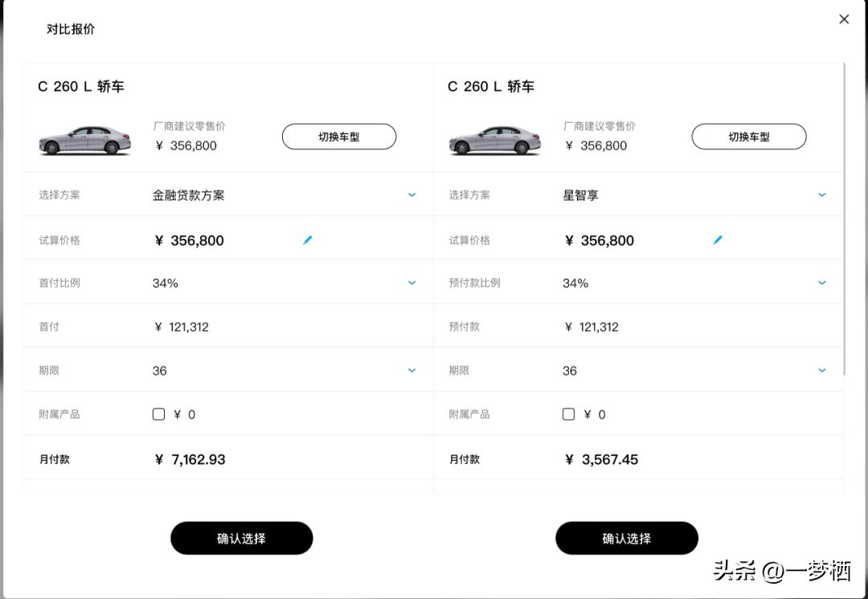This screenshot has width=868, height=599.
Task: Click the chevron beside 星智享
Action: point(821,195)
